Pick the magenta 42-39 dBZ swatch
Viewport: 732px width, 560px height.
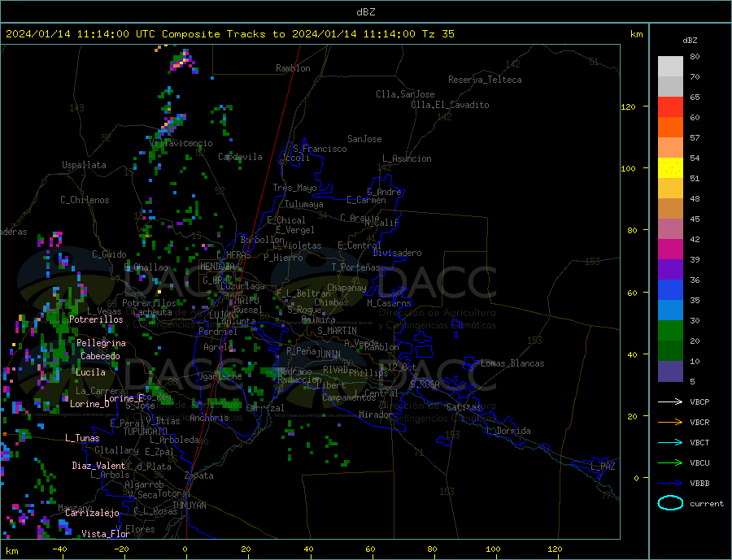pyautogui.click(x=670, y=250)
